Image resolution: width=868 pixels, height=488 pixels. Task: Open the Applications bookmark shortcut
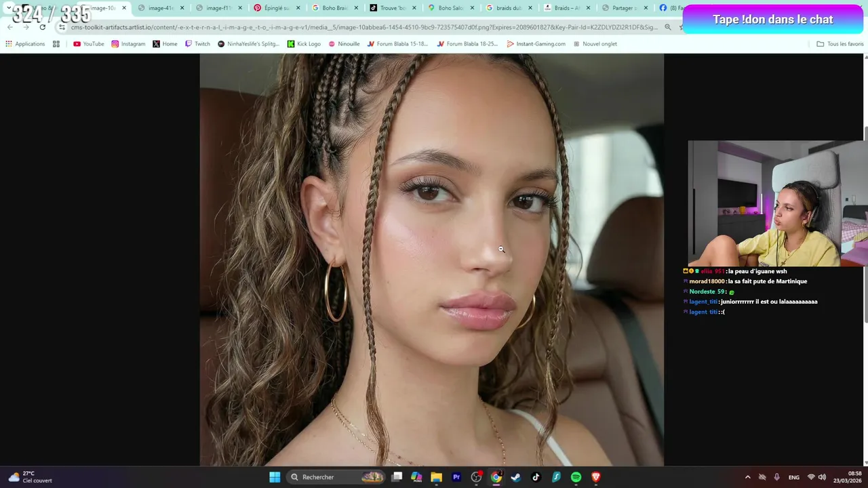click(24, 44)
